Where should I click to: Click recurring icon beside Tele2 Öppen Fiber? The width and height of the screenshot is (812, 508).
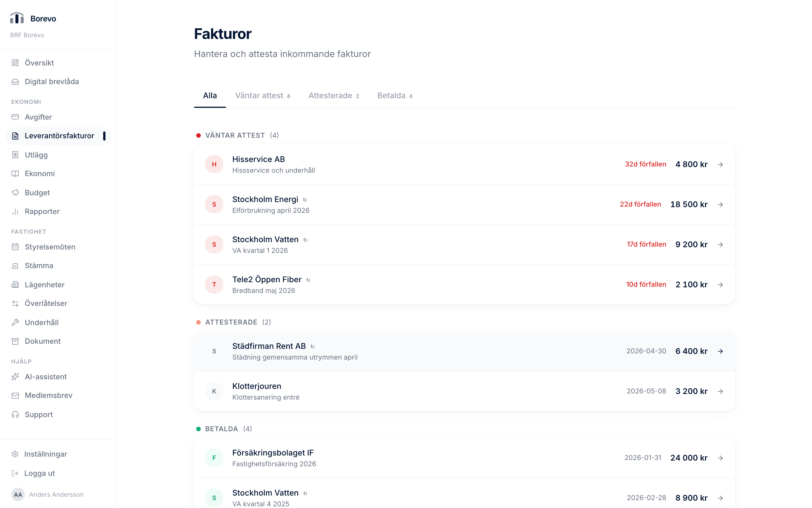(308, 280)
